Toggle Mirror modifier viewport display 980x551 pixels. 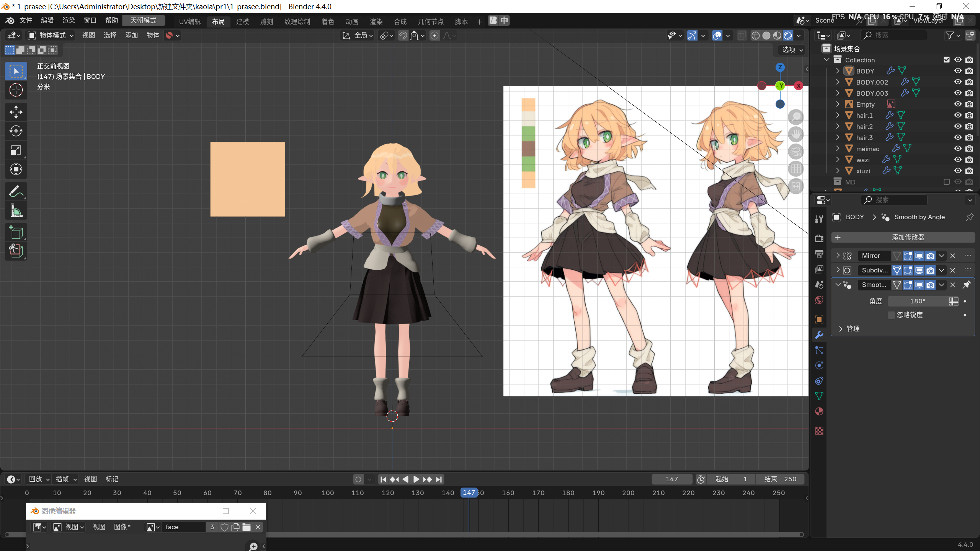pos(919,256)
